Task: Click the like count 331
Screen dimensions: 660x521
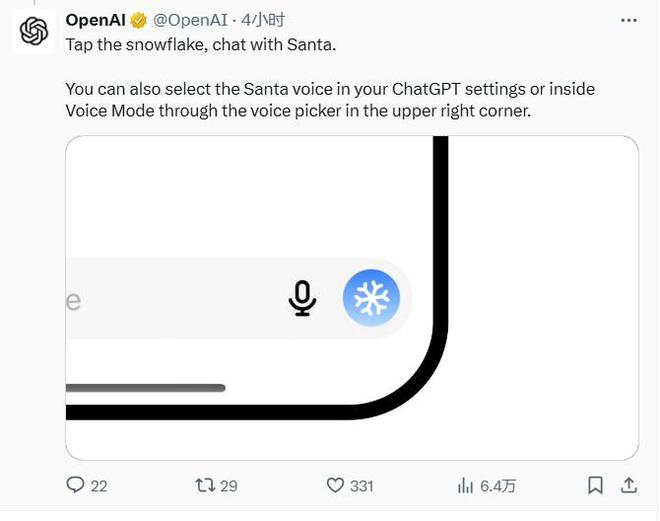Action: click(x=362, y=486)
